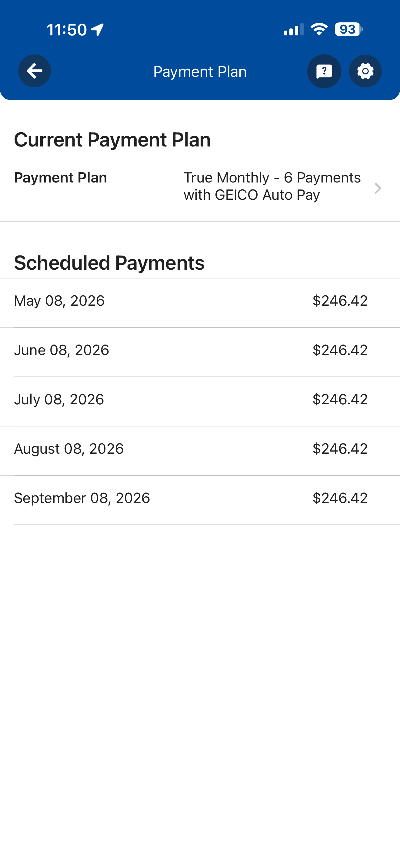Image resolution: width=400 pixels, height=868 pixels.
Task: Tap the Scheduled Payments heading
Action: click(x=109, y=262)
